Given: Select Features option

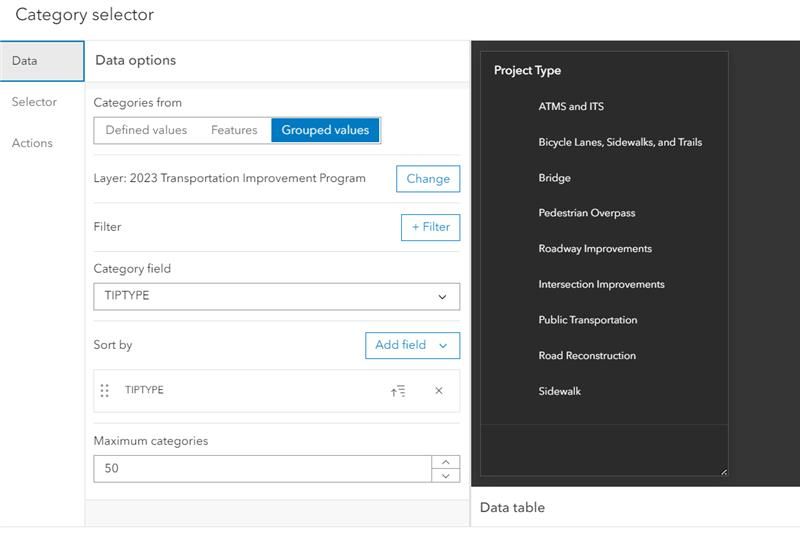Looking at the screenshot, I should coord(234,130).
